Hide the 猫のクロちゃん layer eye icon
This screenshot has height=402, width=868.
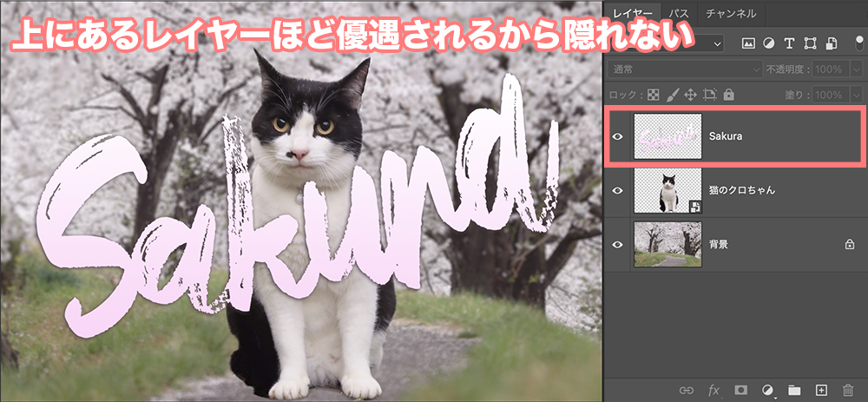pos(618,190)
